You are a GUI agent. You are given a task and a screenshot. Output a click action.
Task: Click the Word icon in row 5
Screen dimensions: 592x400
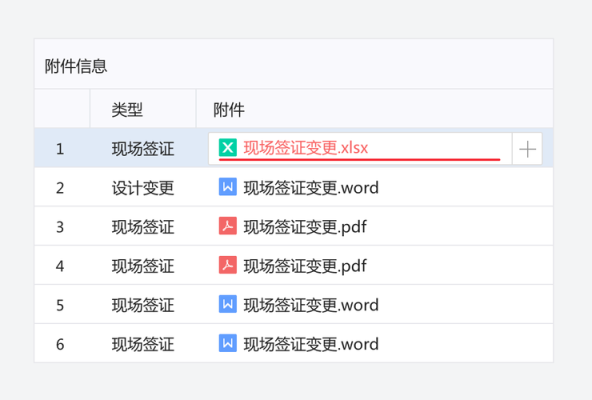coord(228,304)
